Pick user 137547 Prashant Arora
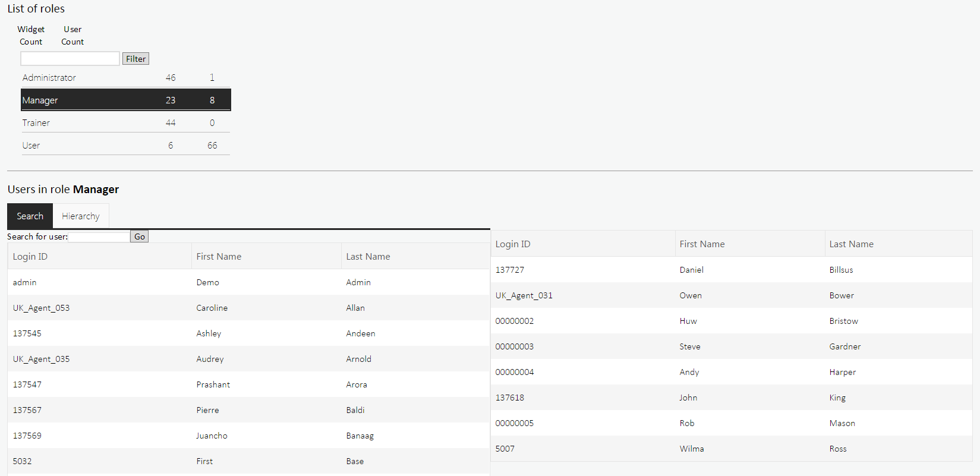This screenshot has width=980, height=476. tap(248, 384)
